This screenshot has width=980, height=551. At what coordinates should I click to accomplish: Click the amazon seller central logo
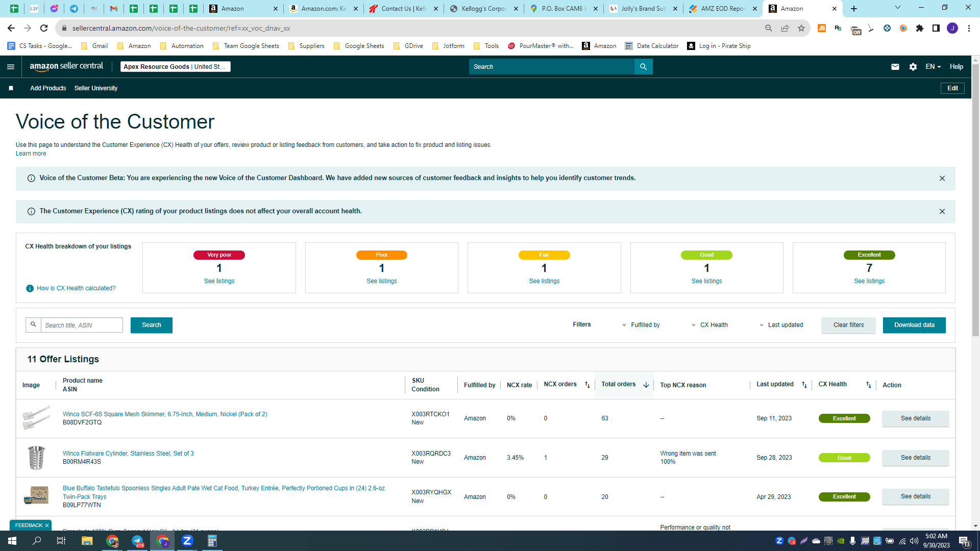pyautogui.click(x=66, y=66)
